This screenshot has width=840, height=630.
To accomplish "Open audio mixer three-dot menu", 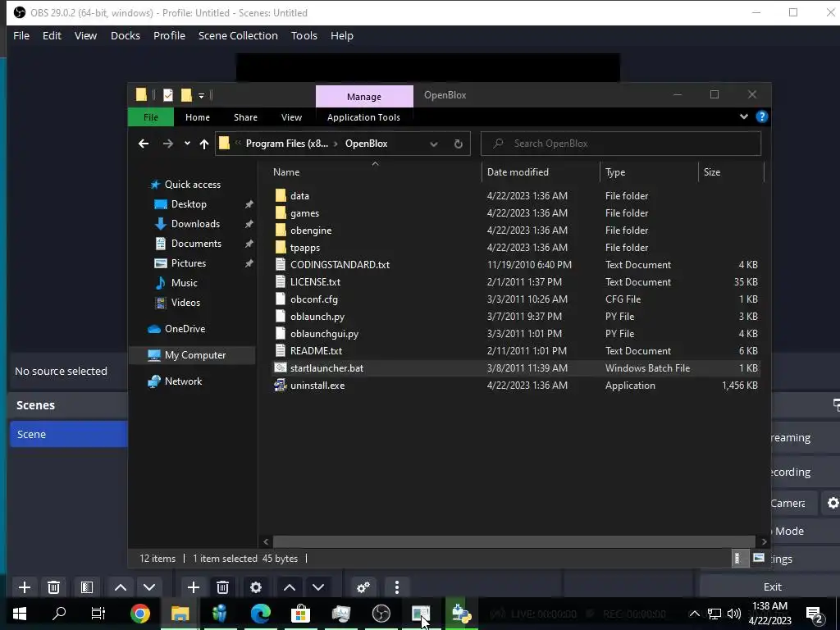I will [396, 587].
